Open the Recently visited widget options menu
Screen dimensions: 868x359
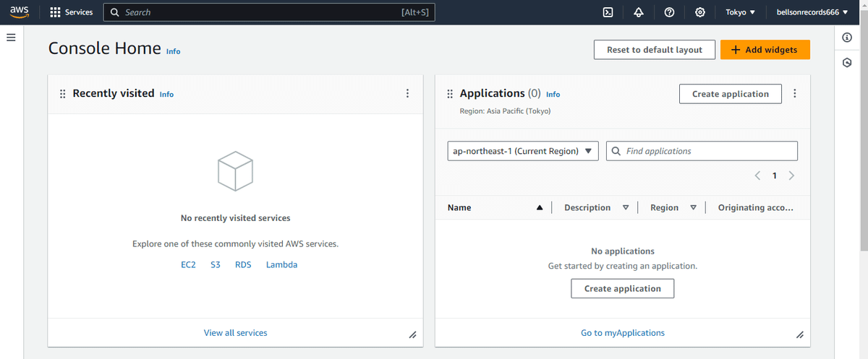(x=407, y=93)
